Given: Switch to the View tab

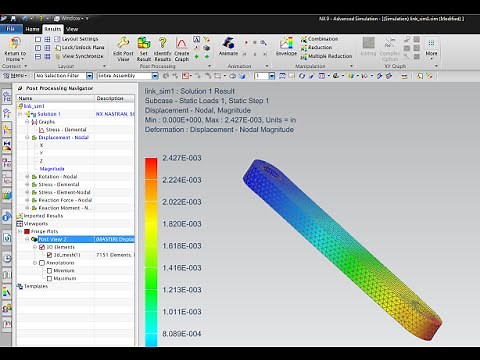Looking at the screenshot, I should (72, 29).
